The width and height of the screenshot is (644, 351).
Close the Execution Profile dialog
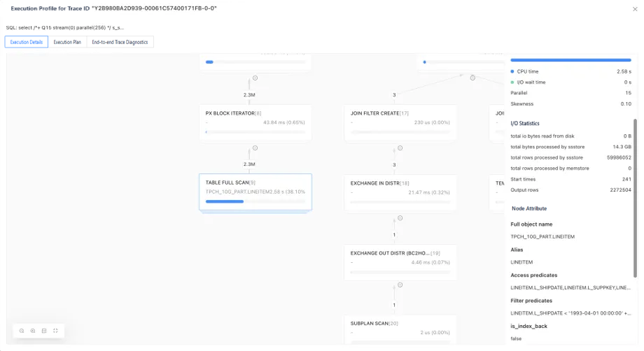pos(633,8)
